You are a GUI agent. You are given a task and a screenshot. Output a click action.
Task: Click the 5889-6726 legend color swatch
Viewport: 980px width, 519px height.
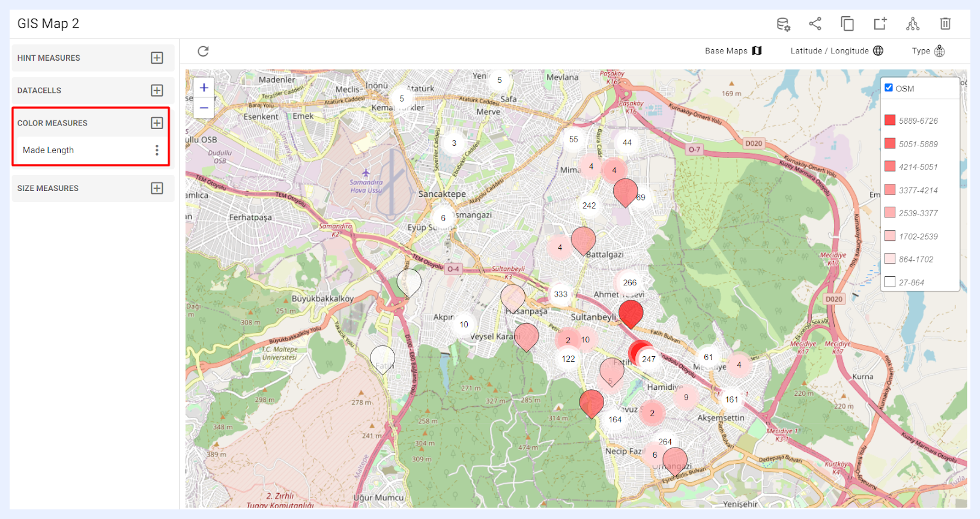(890, 120)
